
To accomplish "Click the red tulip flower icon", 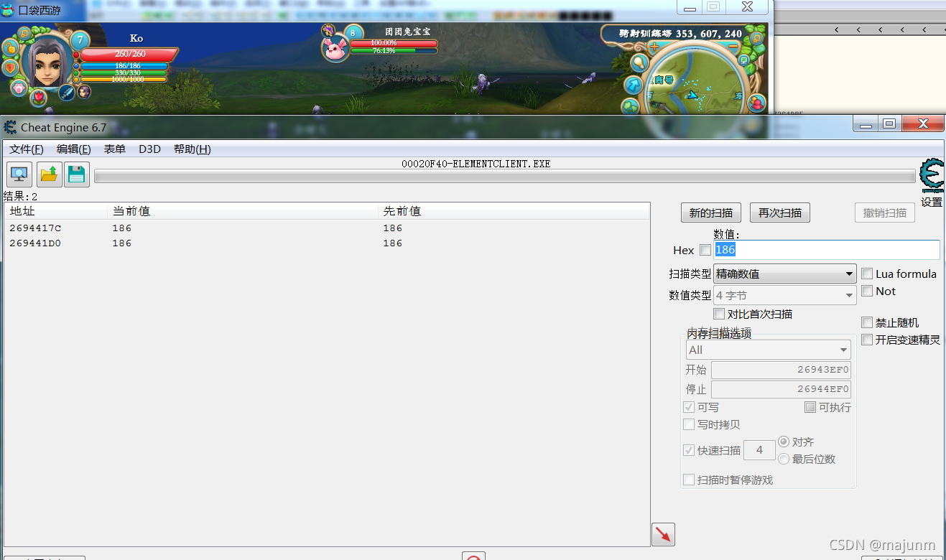I will click(x=39, y=97).
